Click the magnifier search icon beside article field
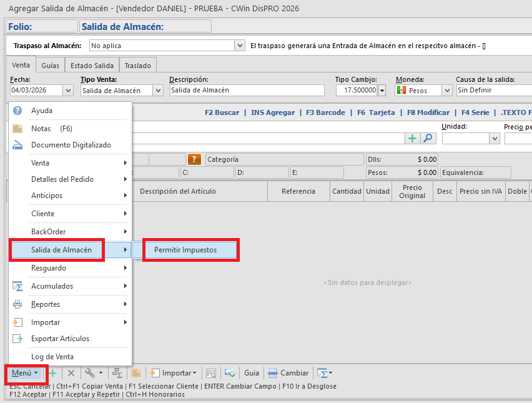Screen dimensions: 532x403 [428, 138]
